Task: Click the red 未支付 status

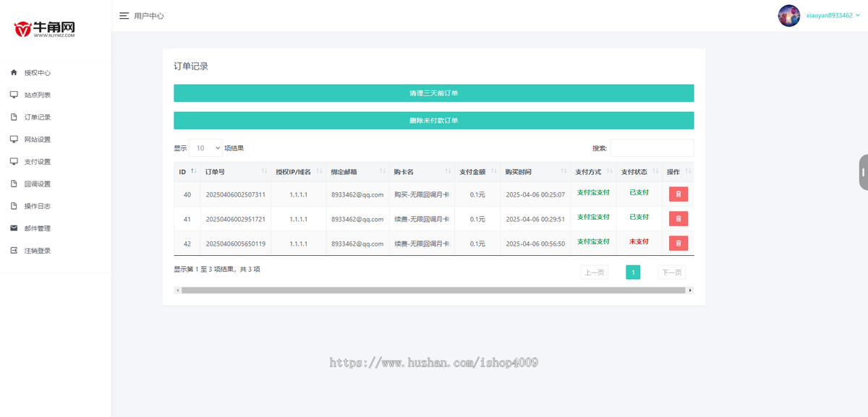Action: coord(639,241)
